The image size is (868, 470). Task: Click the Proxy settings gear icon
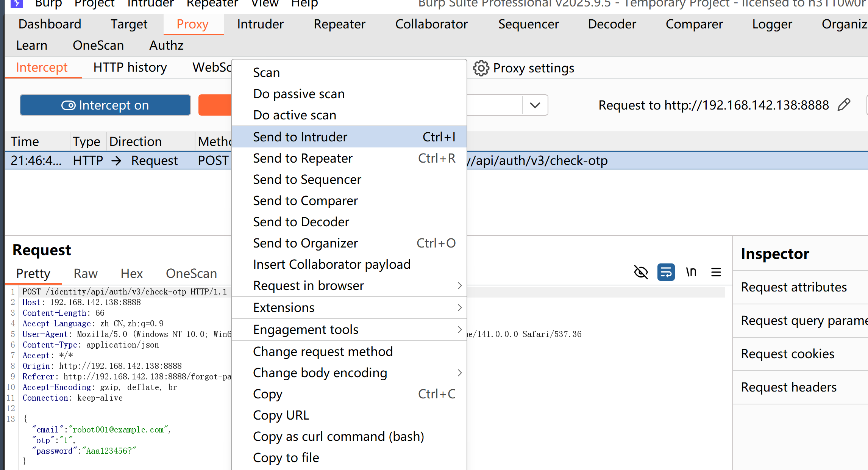pos(481,68)
